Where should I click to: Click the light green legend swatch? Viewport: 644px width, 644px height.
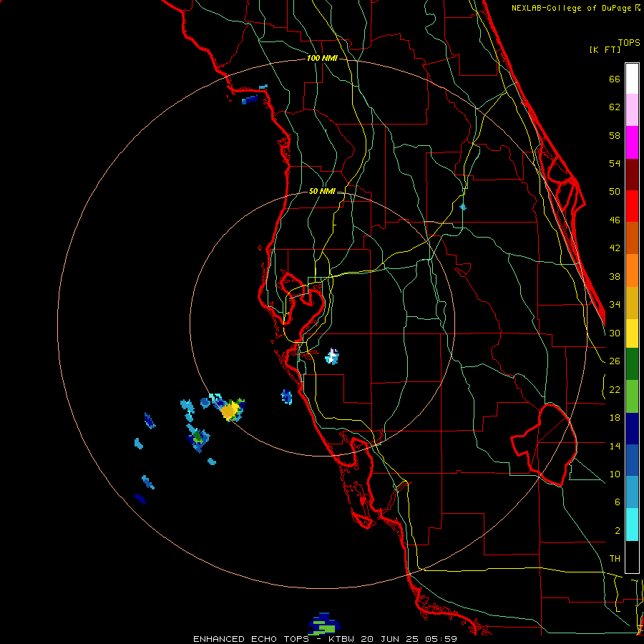(632, 396)
